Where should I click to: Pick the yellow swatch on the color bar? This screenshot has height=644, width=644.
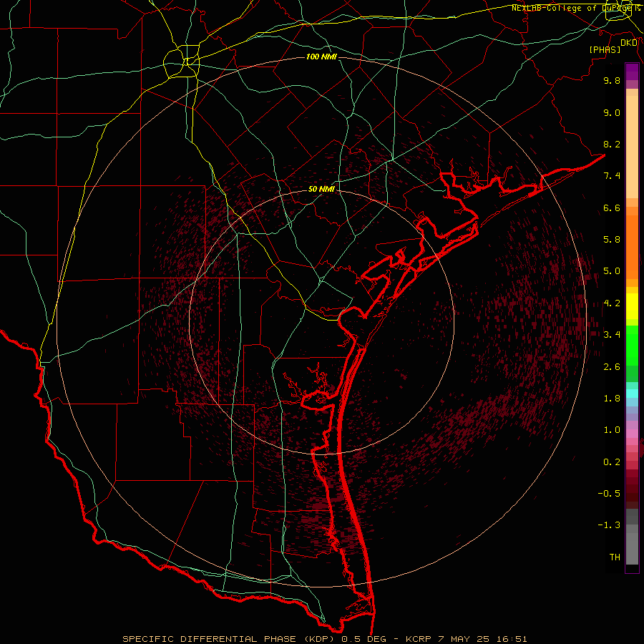tap(632, 306)
